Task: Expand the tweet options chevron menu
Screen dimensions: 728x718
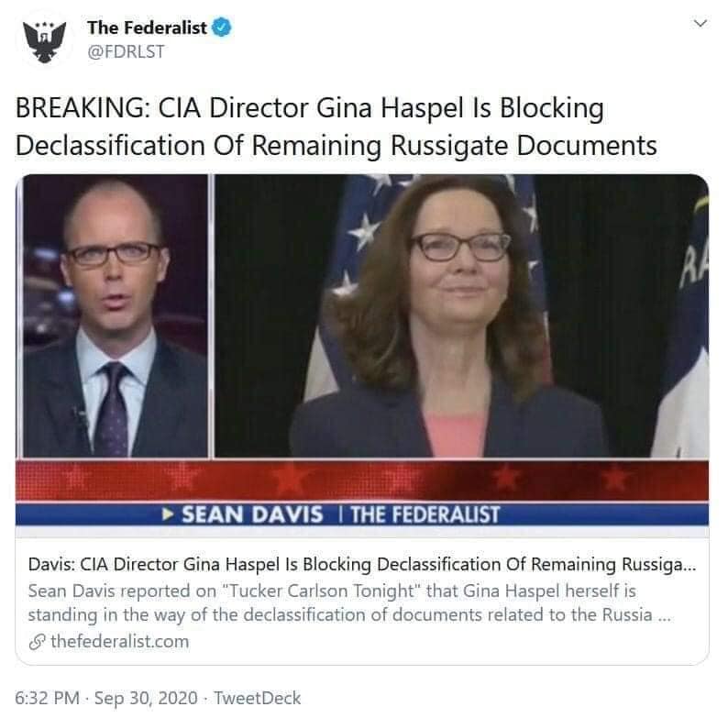Action: click(700, 23)
